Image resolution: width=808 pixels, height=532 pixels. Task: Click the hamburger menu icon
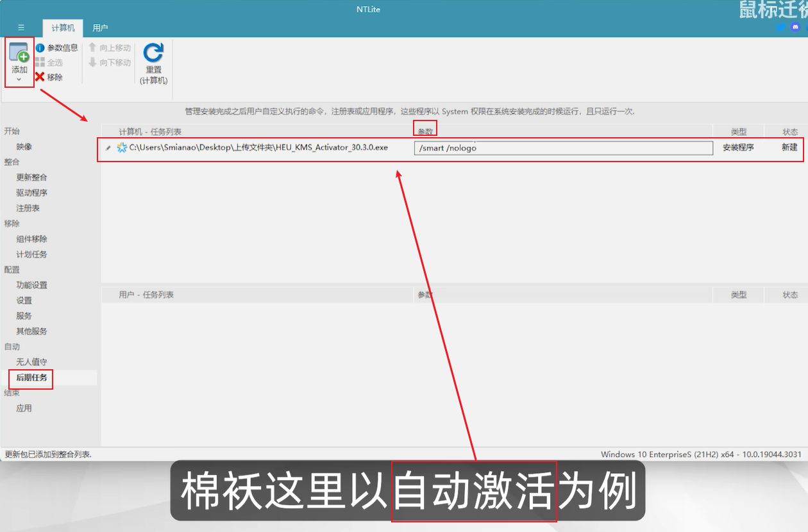[x=21, y=28]
